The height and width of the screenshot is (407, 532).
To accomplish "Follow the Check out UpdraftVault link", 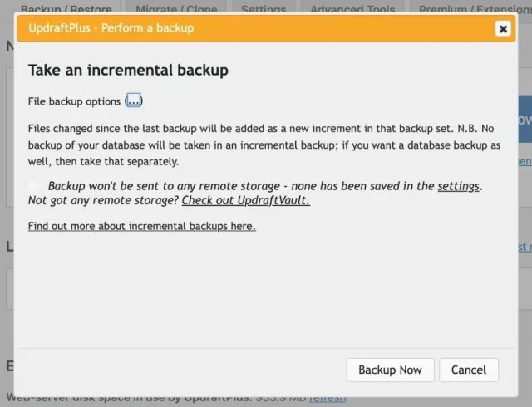I will (245, 200).
